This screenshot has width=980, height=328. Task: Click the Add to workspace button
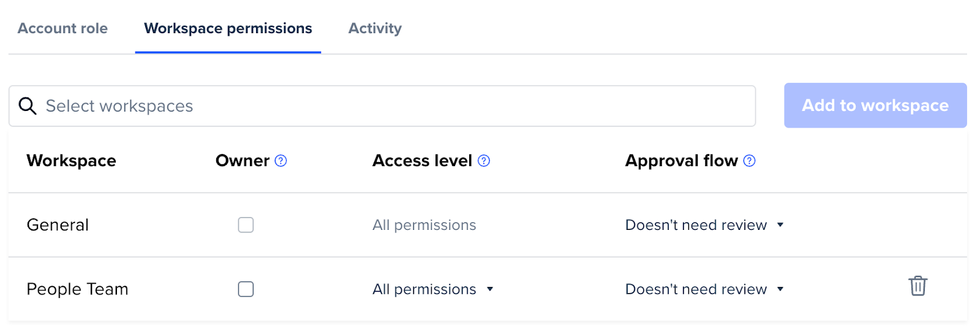[x=875, y=105]
